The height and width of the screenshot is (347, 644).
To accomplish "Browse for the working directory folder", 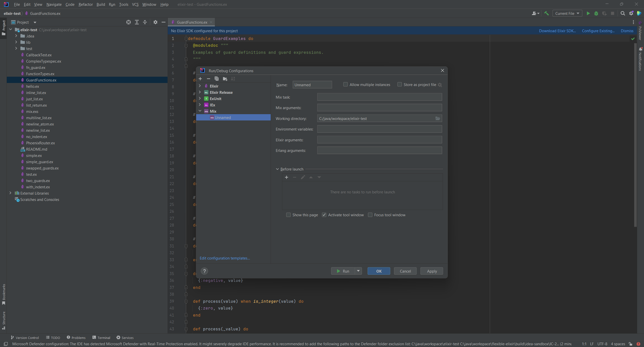I will (x=438, y=118).
